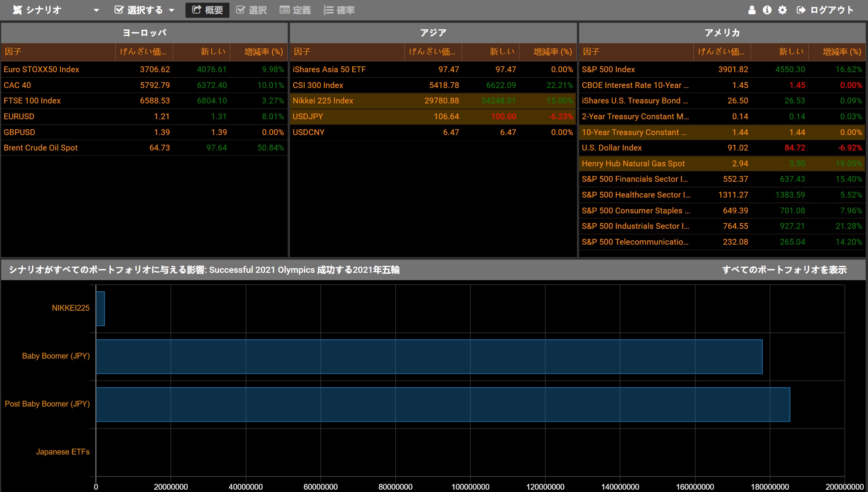The image size is (868, 492).
Task: Click the NIKKEI225 chart bar
Action: pos(100,309)
